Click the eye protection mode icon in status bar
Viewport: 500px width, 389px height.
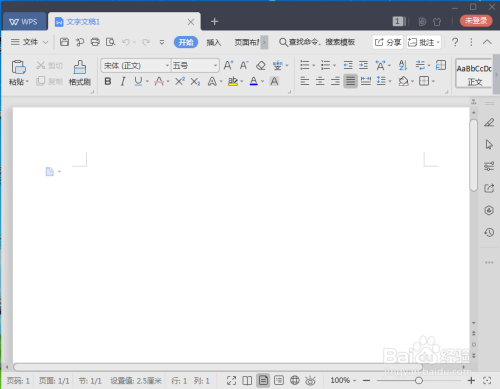pos(310,380)
